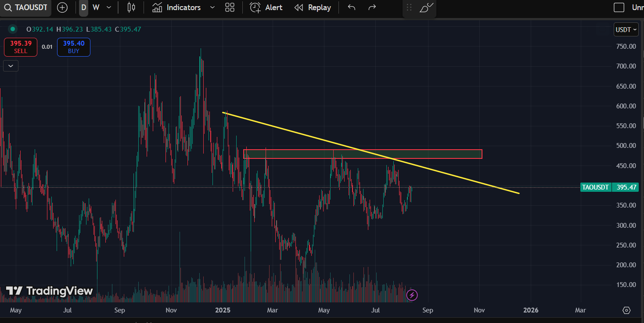Switch to the W weekly interval
Viewport: 644px width, 323px height.
pyautogui.click(x=96, y=7)
